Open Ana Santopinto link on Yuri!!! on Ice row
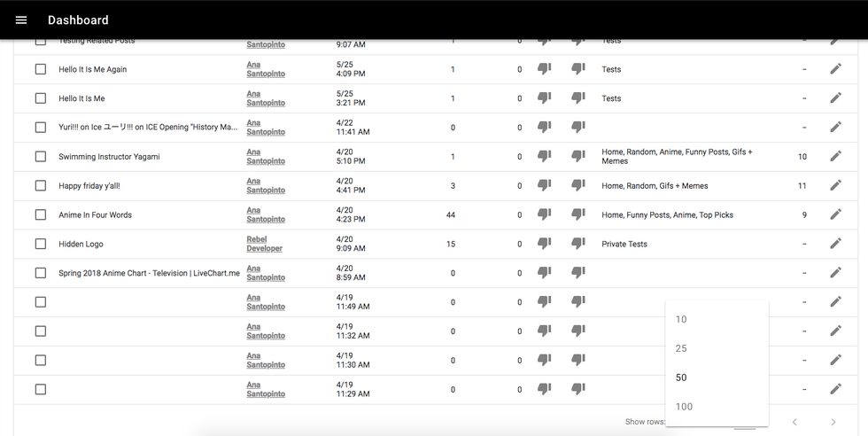 point(265,128)
